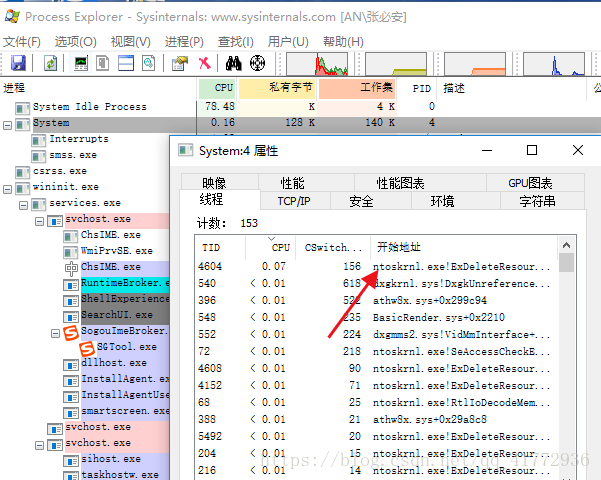Click the csrss.exe process icon
The height and width of the screenshot is (480, 601).
point(23,173)
